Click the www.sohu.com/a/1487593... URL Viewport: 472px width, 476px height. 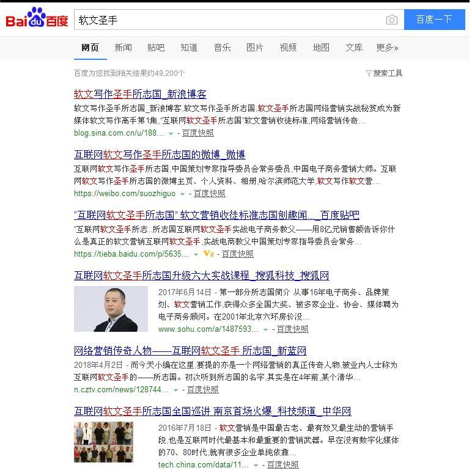(208, 329)
